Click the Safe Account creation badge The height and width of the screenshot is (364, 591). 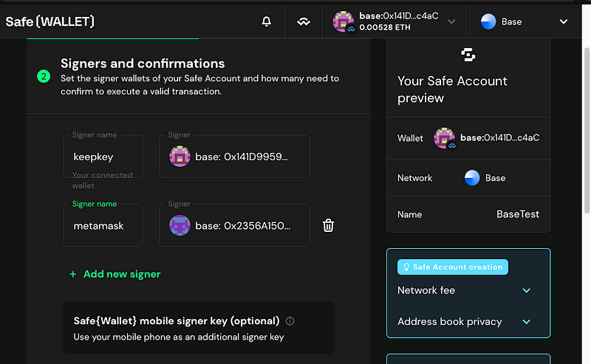click(452, 267)
